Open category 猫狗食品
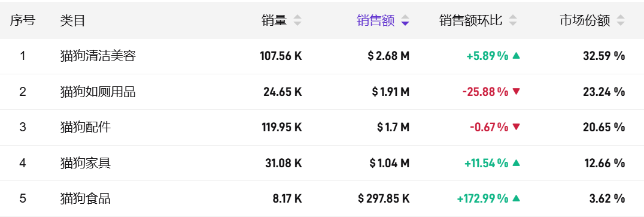The image size is (644, 217). click(x=86, y=199)
